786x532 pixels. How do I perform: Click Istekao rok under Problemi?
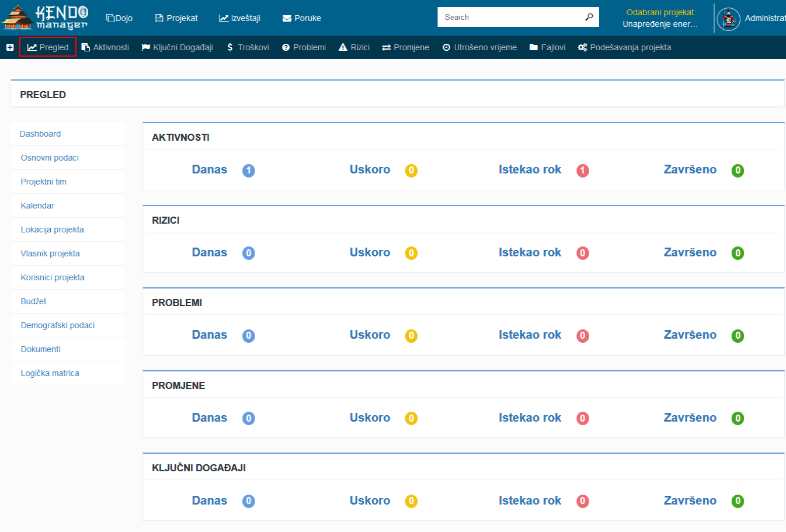(x=530, y=335)
